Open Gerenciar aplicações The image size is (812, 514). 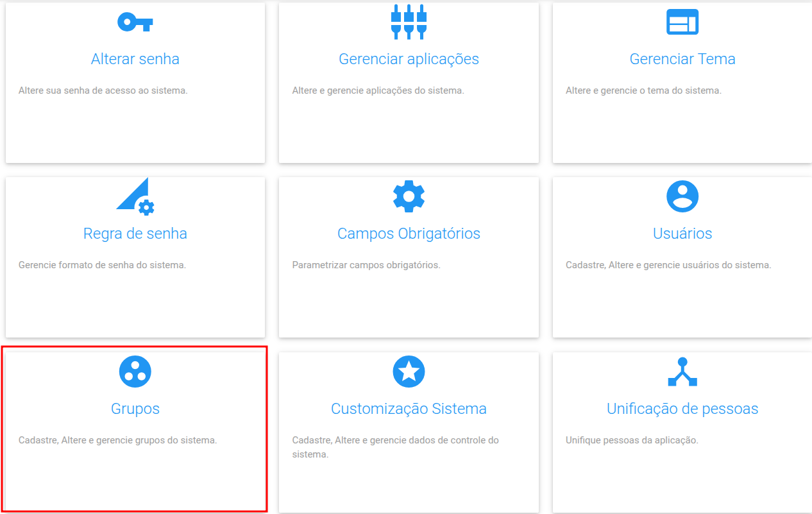point(409,58)
